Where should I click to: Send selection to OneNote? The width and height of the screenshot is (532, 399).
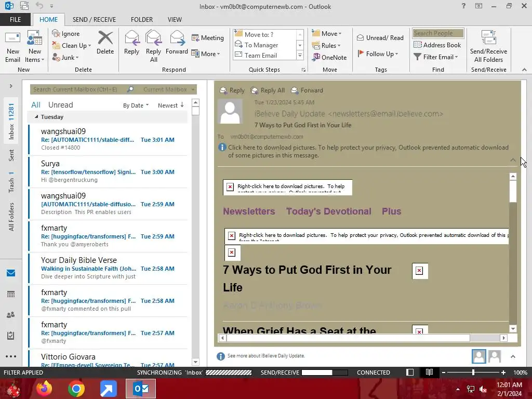[329, 57]
